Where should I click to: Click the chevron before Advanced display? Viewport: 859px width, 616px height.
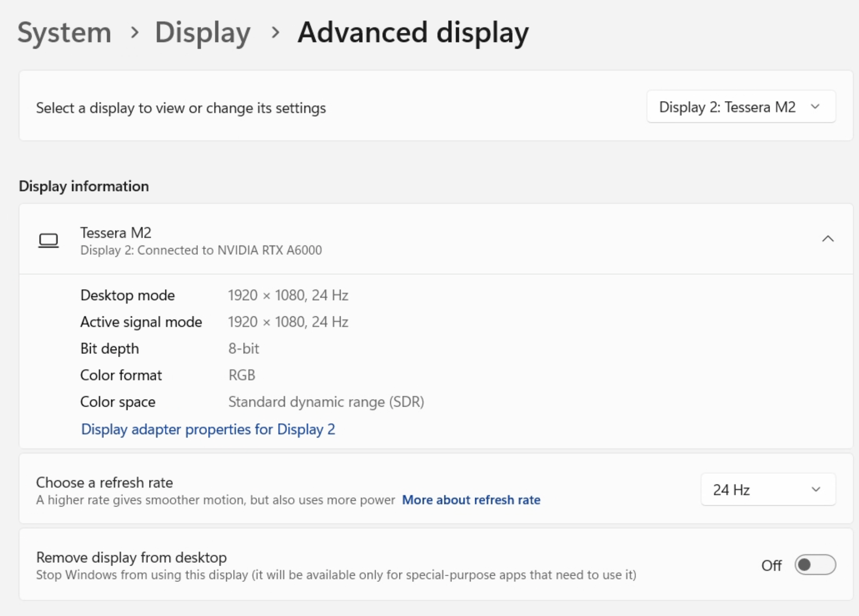(275, 33)
